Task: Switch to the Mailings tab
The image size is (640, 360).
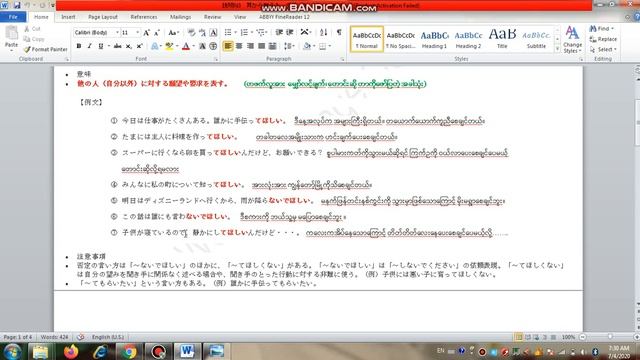Action: 180,17
